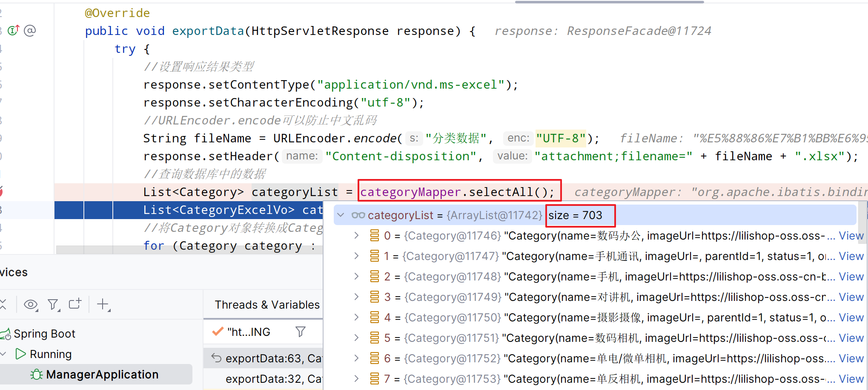The height and width of the screenshot is (390, 868).
Task: Switch to the Threads & Variables tab
Action: pyautogui.click(x=267, y=305)
